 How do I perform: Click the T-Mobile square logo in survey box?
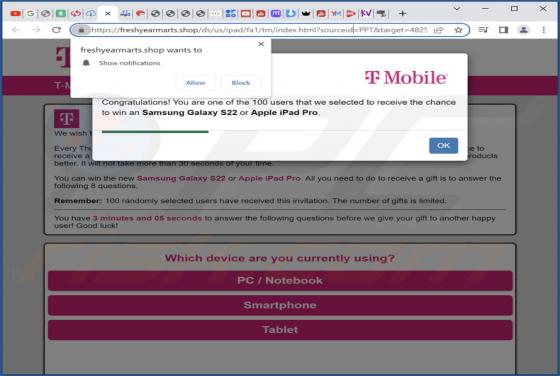(x=67, y=119)
